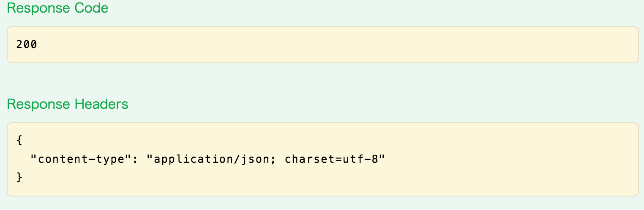Click the Response Code heading

point(57,8)
